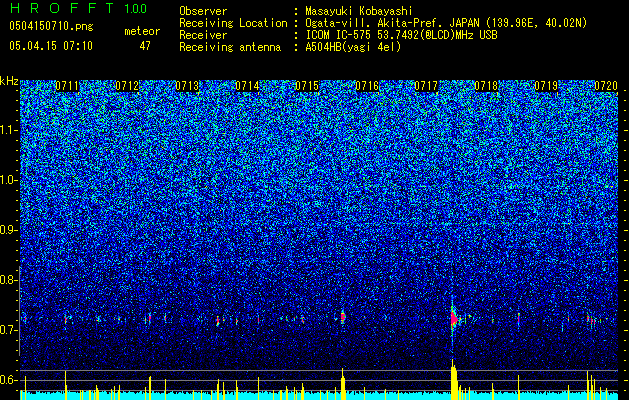The width and height of the screenshot is (629, 400).
Task: Click the yellow power spike near 0716
Action: click(x=343, y=384)
